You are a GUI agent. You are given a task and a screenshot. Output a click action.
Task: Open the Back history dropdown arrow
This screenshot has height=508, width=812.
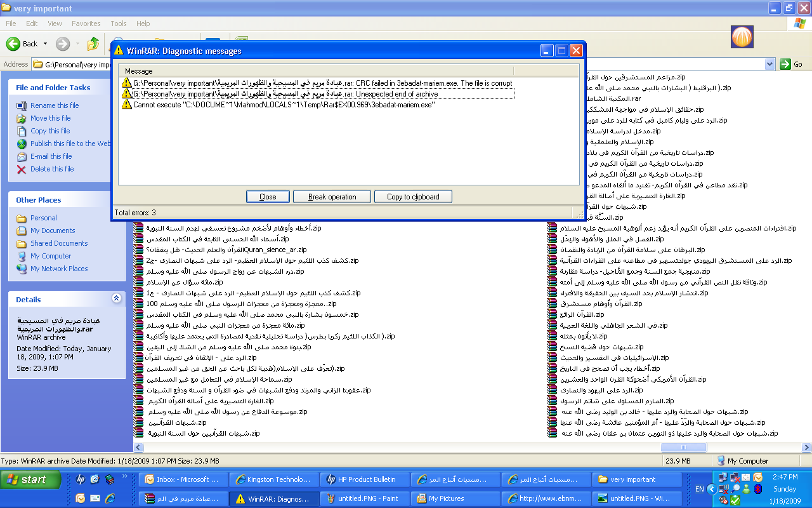(x=45, y=44)
